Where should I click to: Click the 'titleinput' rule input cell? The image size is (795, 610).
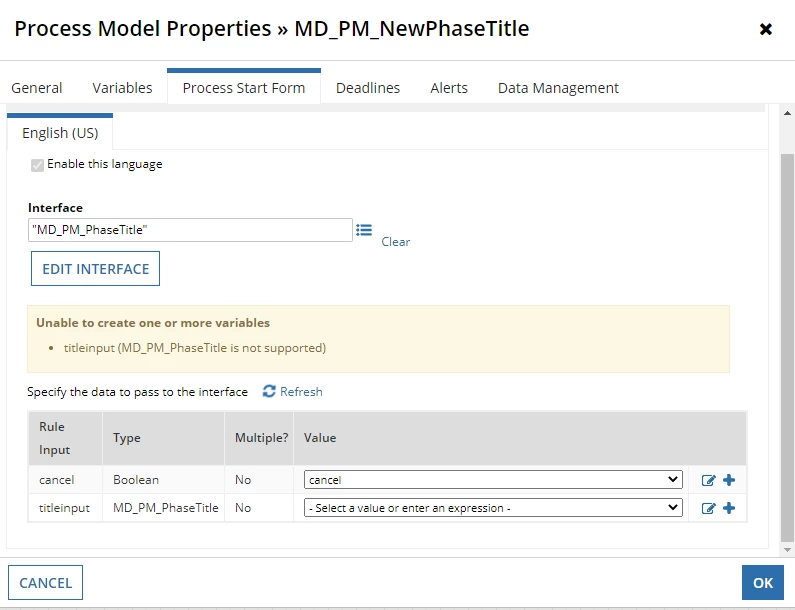click(x=65, y=508)
